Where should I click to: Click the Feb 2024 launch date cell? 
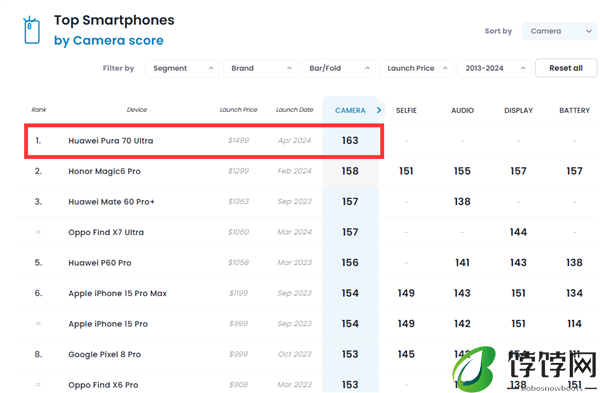(x=295, y=171)
